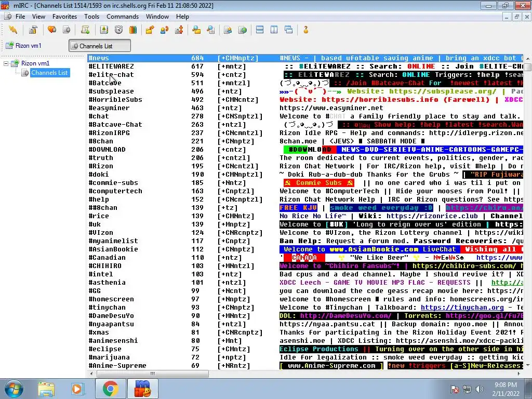Click the mIRC icon left of File menu
This screenshot has width=532, height=399.
(8, 17)
